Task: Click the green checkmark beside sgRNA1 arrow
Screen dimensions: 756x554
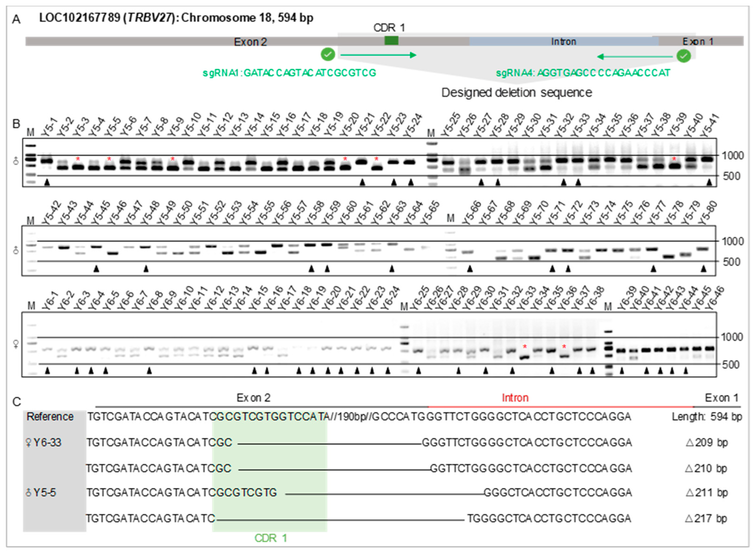Action: click(x=328, y=54)
